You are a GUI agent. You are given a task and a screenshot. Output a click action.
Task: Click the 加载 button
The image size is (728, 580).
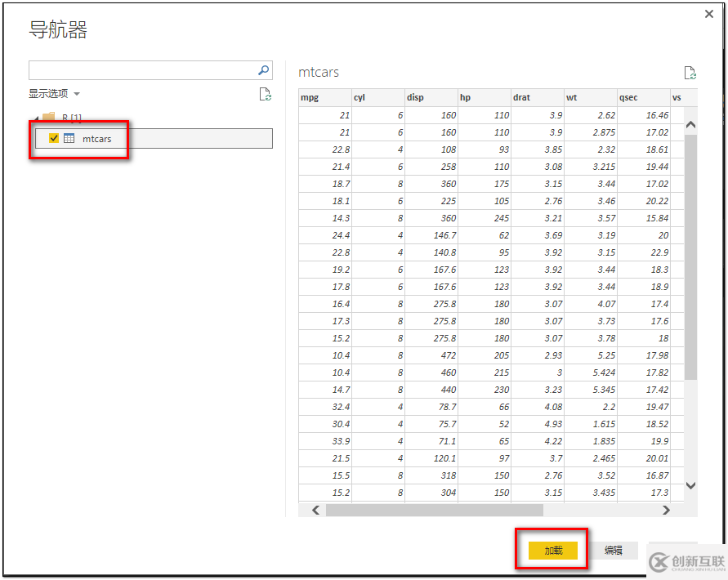coord(553,551)
